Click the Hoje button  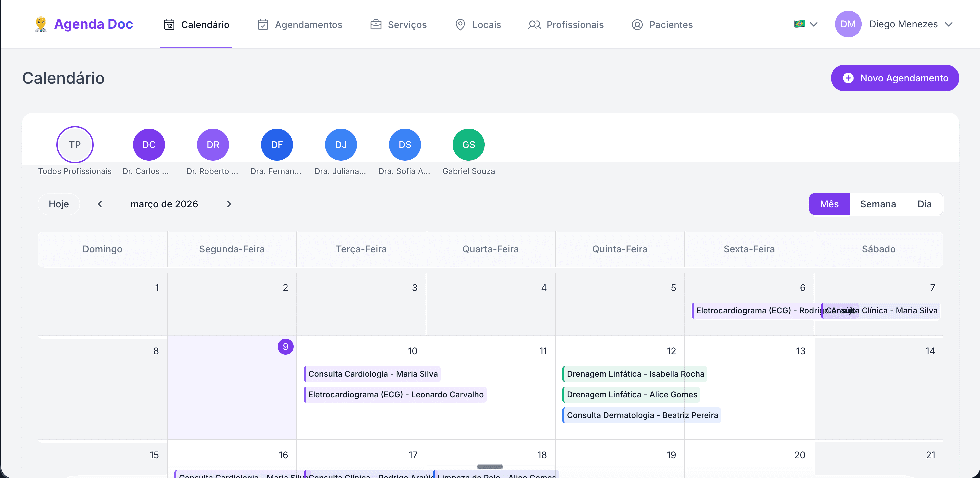click(59, 204)
